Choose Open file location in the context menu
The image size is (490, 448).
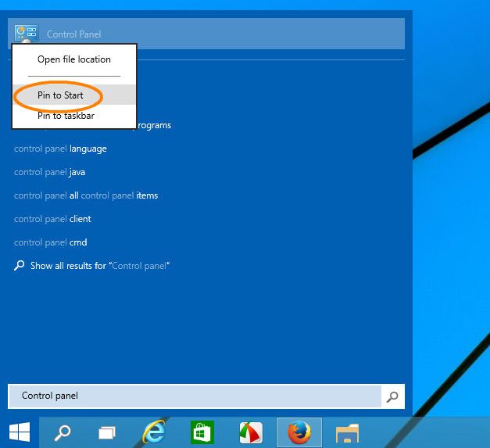click(74, 59)
